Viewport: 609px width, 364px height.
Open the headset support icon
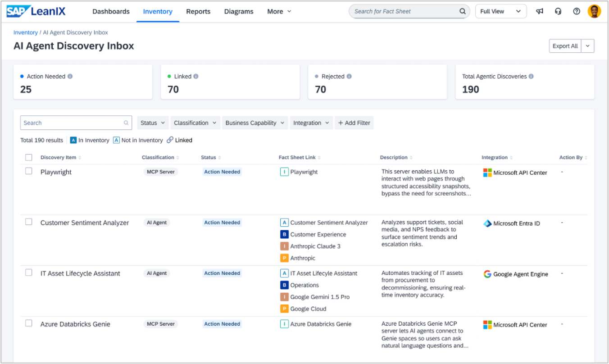(x=558, y=11)
